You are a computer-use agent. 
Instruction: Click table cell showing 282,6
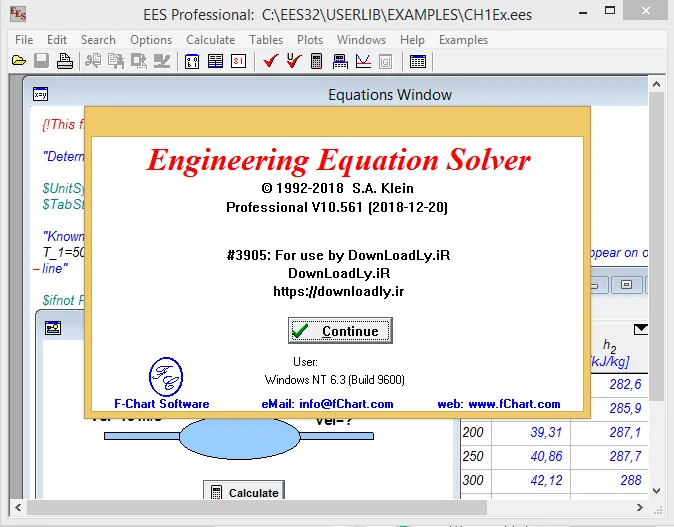pyautogui.click(x=619, y=384)
